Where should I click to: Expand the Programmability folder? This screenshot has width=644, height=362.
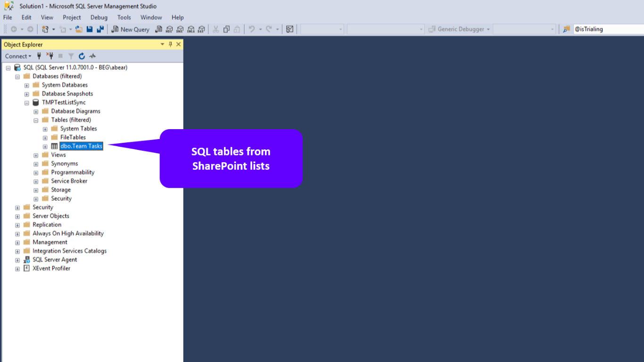click(x=36, y=173)
